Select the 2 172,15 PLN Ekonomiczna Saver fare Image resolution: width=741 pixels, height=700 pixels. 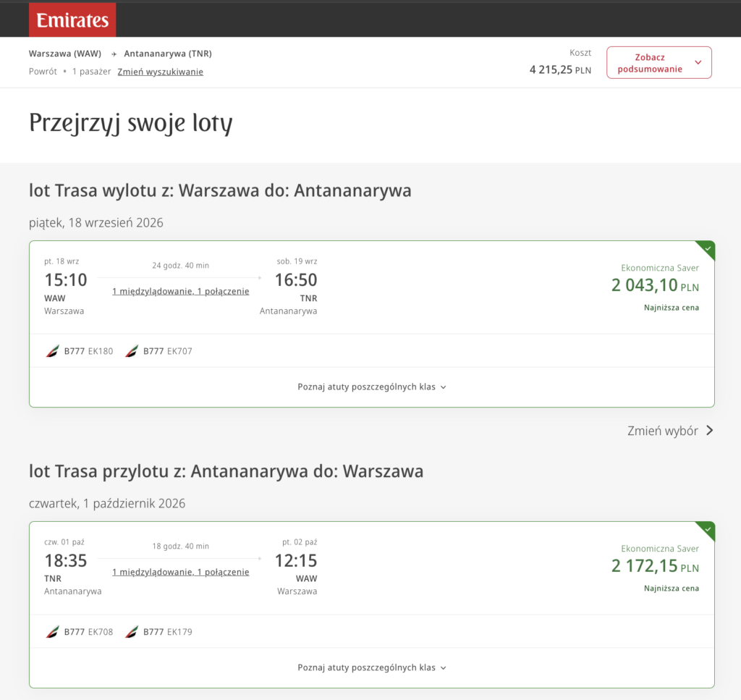pos(654,567)
